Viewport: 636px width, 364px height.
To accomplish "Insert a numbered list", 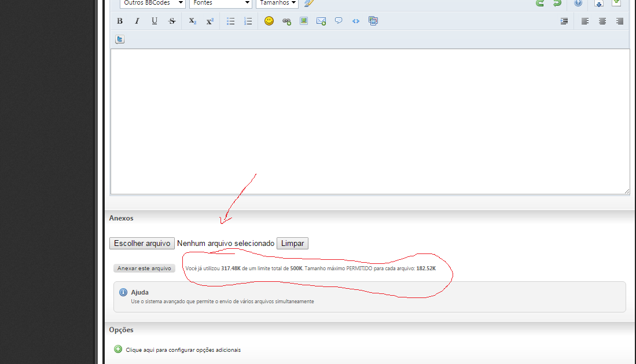I will (248, 21).
